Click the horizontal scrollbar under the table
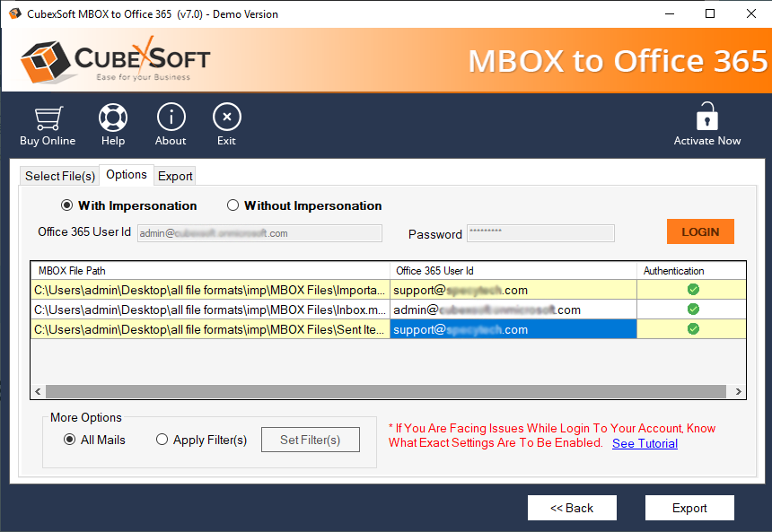Viewport: 772px width, 532px height. (x=386, y=392)
